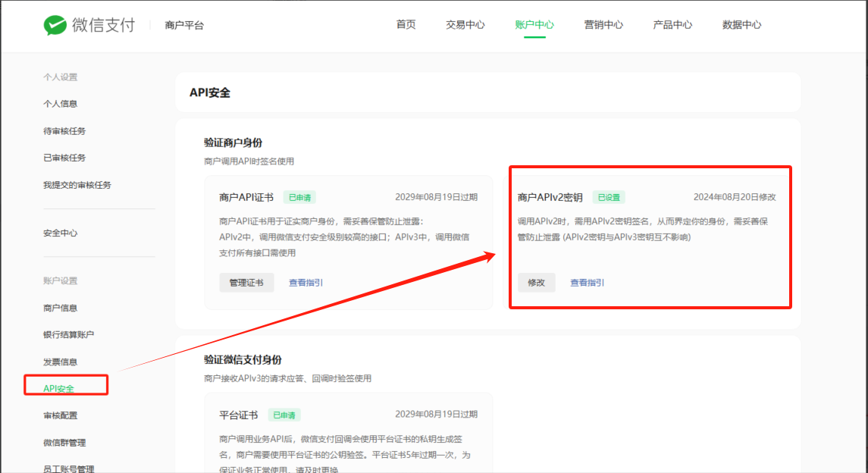
Task: Open 发票信息 in sidebar
Action: tap(60, 362)
